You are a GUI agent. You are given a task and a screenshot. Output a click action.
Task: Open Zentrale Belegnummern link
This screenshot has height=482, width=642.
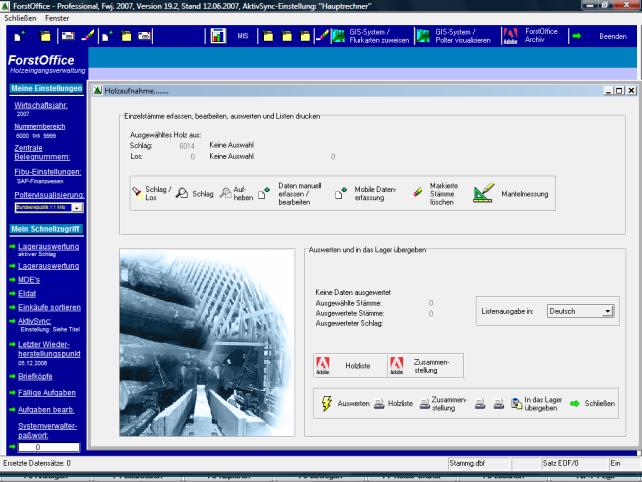[x=42, y=152]
